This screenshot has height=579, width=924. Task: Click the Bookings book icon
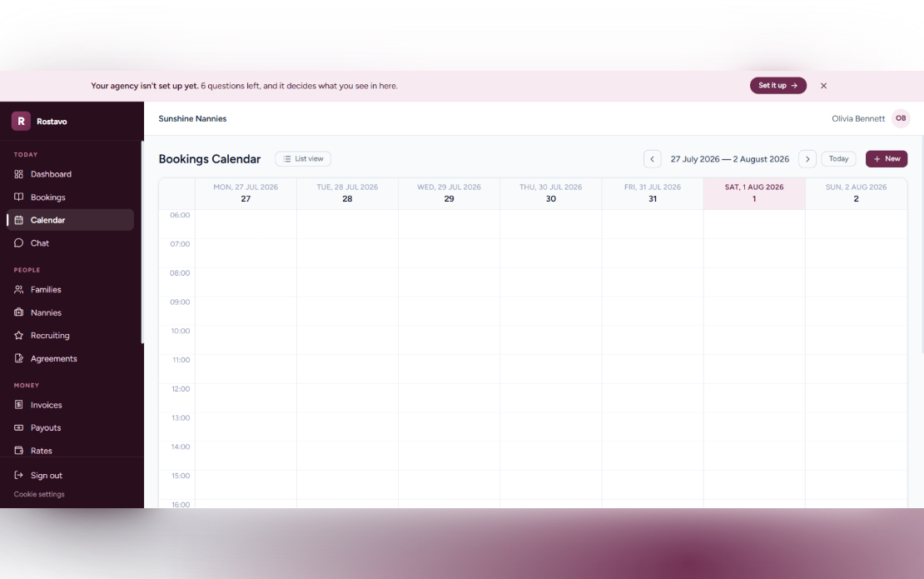point(19,197)
